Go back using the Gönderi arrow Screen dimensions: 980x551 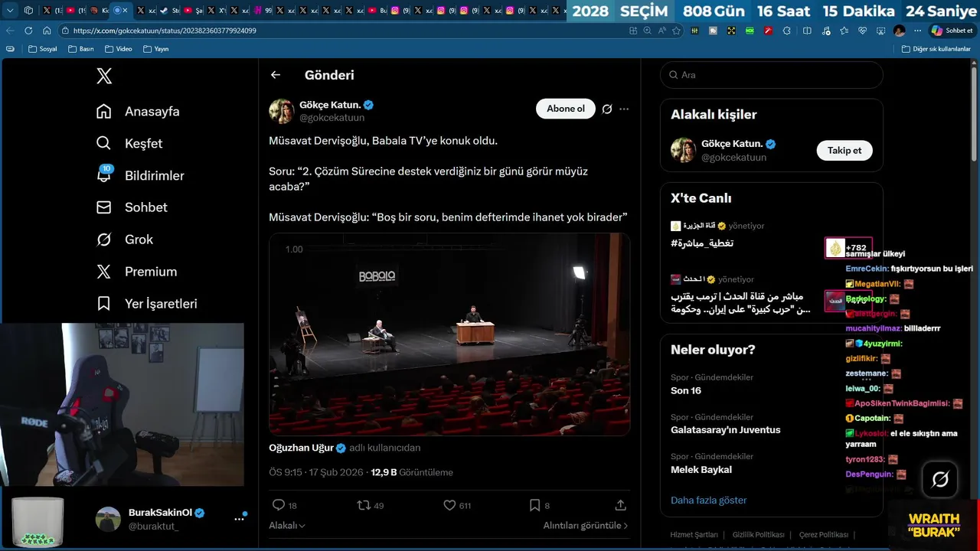click(276, 75)
